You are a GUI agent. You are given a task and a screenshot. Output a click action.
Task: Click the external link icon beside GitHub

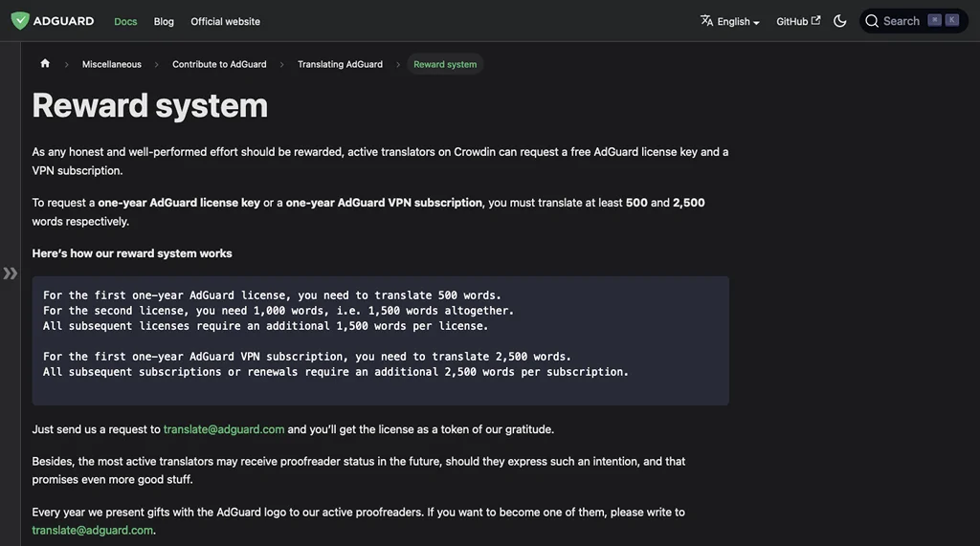click(x=816, y=20)
